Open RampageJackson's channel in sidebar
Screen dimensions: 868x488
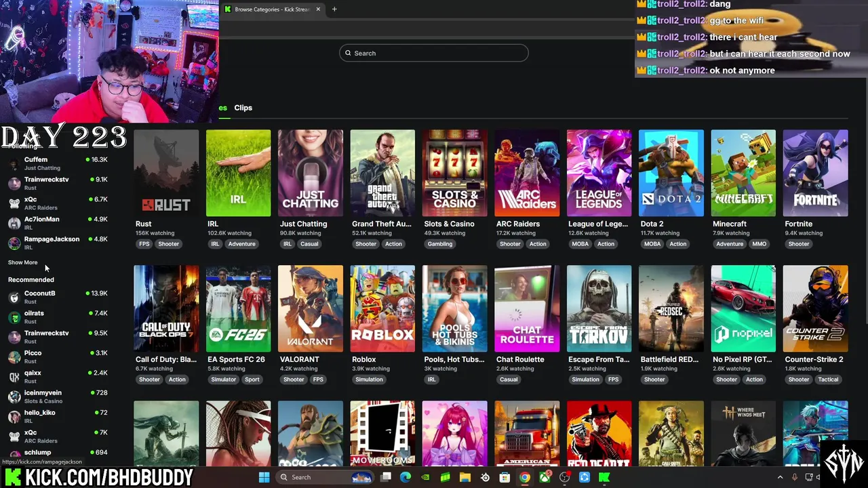click(58, 243)
